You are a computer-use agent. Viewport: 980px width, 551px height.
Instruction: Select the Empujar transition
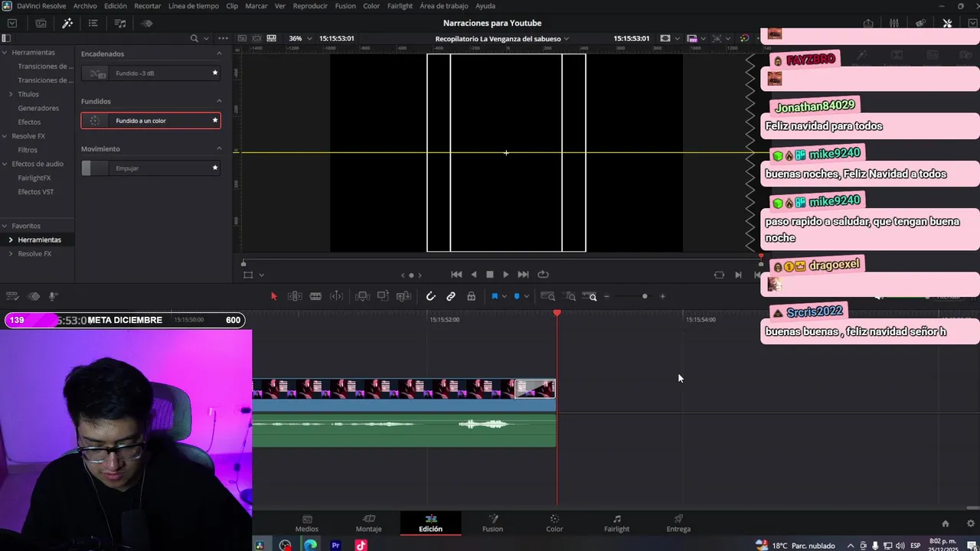coord(151,168)
